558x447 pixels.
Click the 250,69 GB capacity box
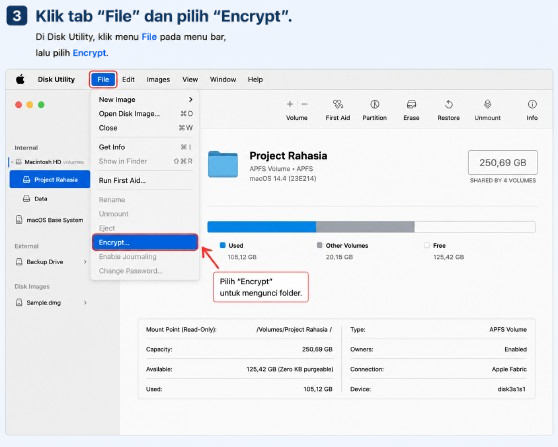tap(502, 163)
